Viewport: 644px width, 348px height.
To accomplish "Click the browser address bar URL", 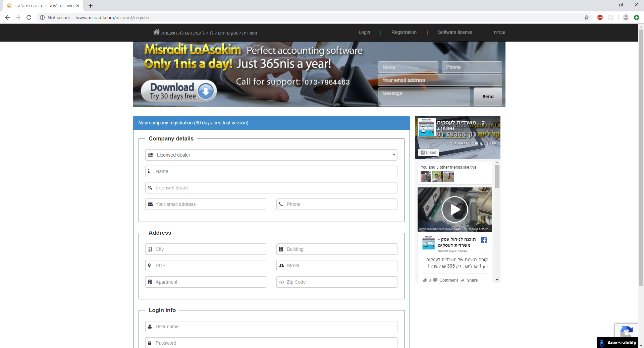I will 113,17.
